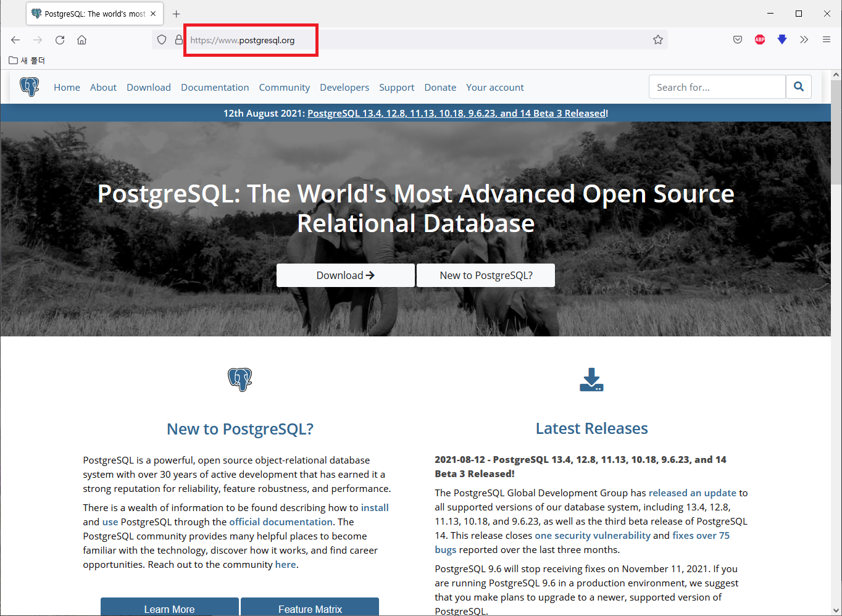Screen dimensions: 842x616
Task: Open the Firefox hamburger menu
Action: point(827,40)
